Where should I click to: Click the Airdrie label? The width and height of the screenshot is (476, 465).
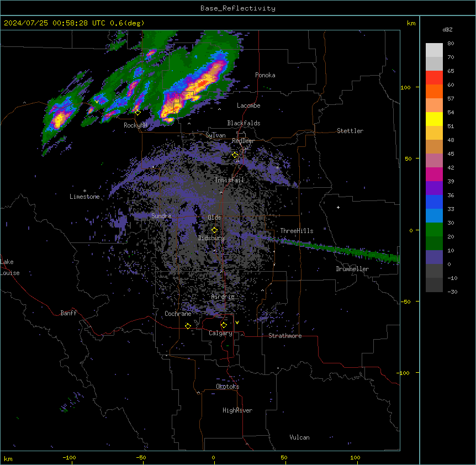[223, 297]
